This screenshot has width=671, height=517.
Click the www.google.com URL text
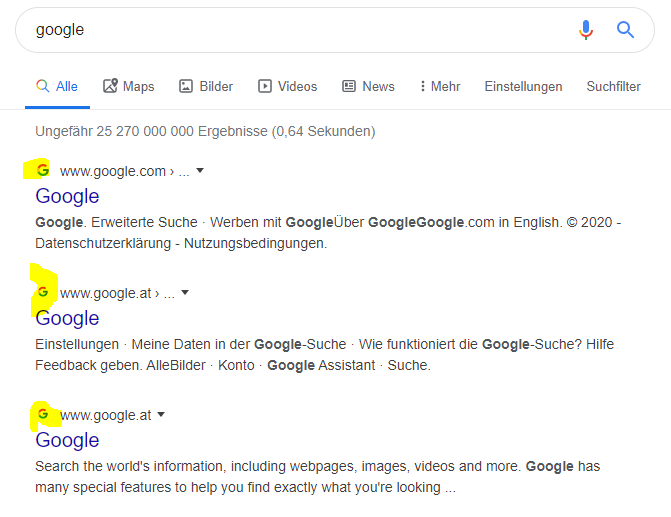click(x=113, y=172)
